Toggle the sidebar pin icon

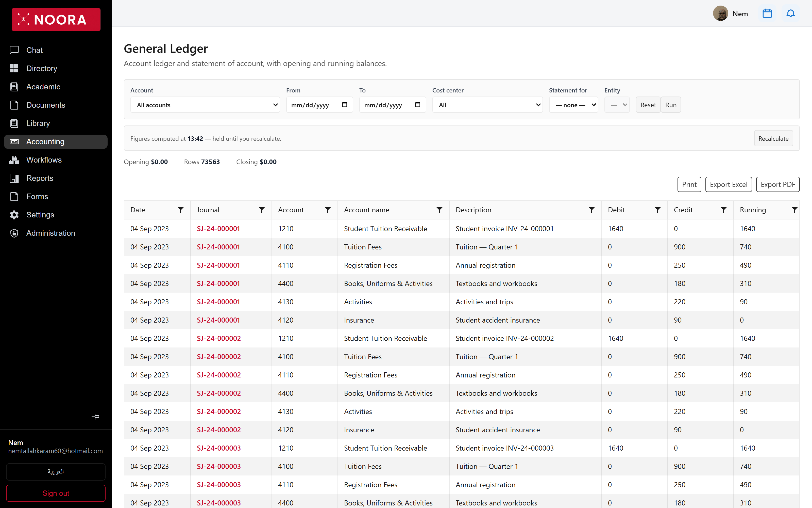pos(95,417)
